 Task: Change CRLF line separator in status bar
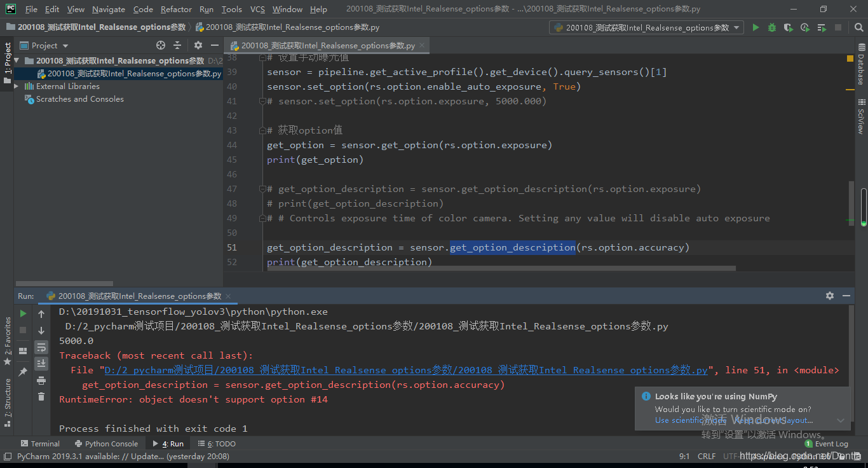tap(707, 456)
